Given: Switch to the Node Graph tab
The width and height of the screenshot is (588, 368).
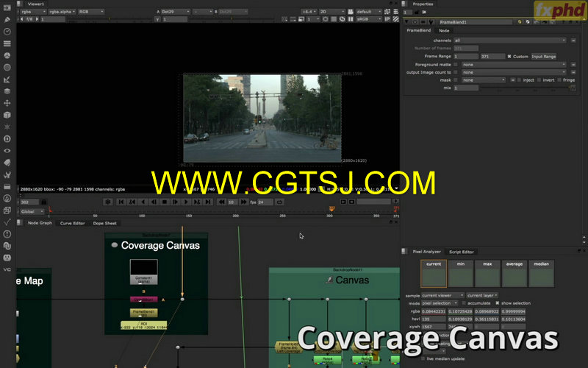Looking at the screenshot, I should click(x=40, y=223).
